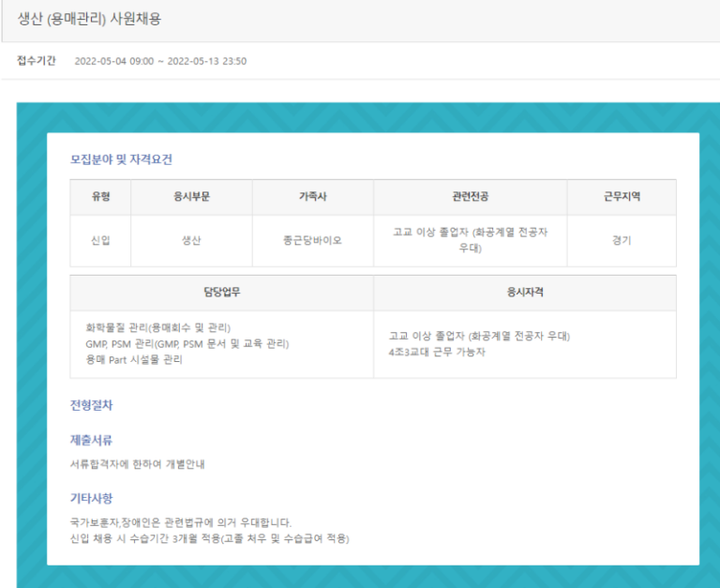Click the 수습기간 3개월 적용 notice line
This screenshot has width=720, height=588.
209,538
